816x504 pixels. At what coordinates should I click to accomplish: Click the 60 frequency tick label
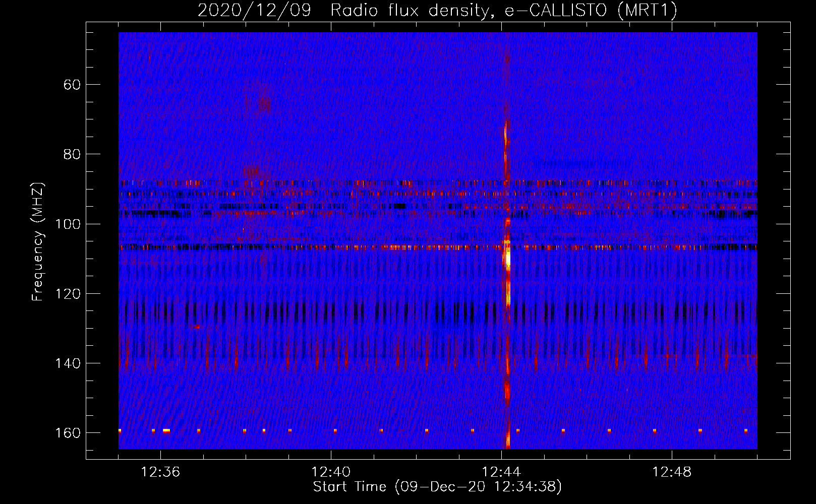tap(72, 85)
